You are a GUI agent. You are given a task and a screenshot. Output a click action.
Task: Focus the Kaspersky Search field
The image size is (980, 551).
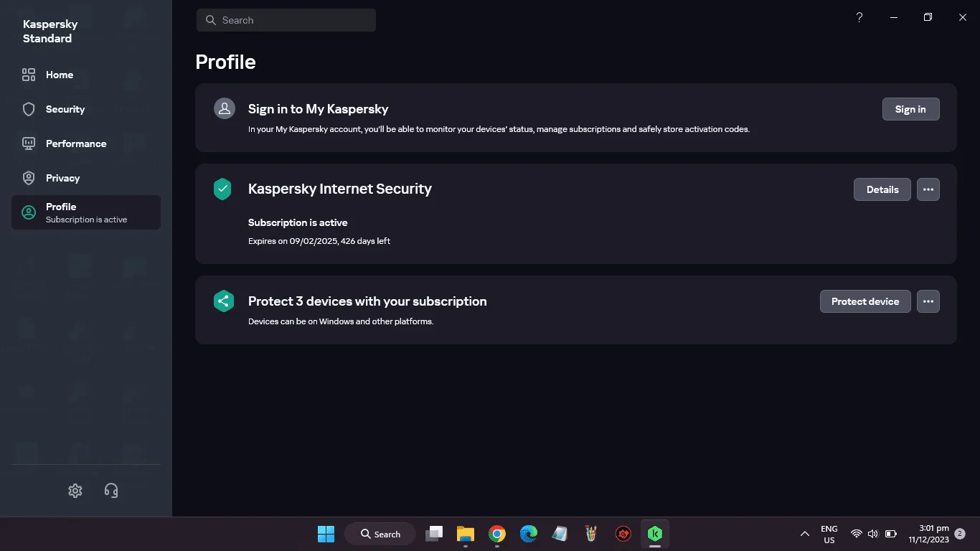coord(286,20)
